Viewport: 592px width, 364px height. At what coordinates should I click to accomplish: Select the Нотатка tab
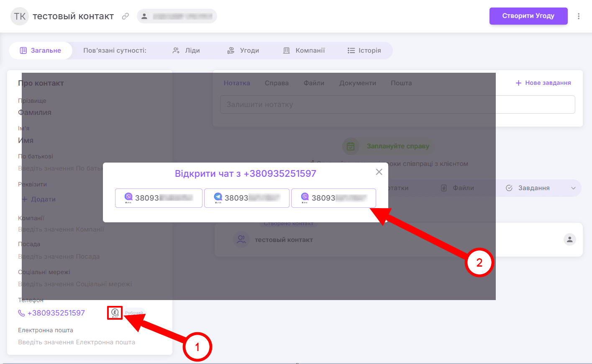point(237,83)
